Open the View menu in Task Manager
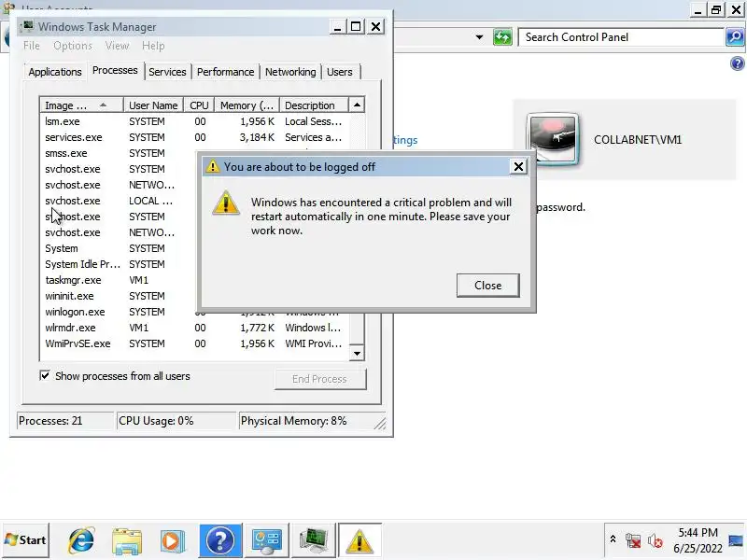Viewport: 747px width, 560px height. click(x=117, y=46)
